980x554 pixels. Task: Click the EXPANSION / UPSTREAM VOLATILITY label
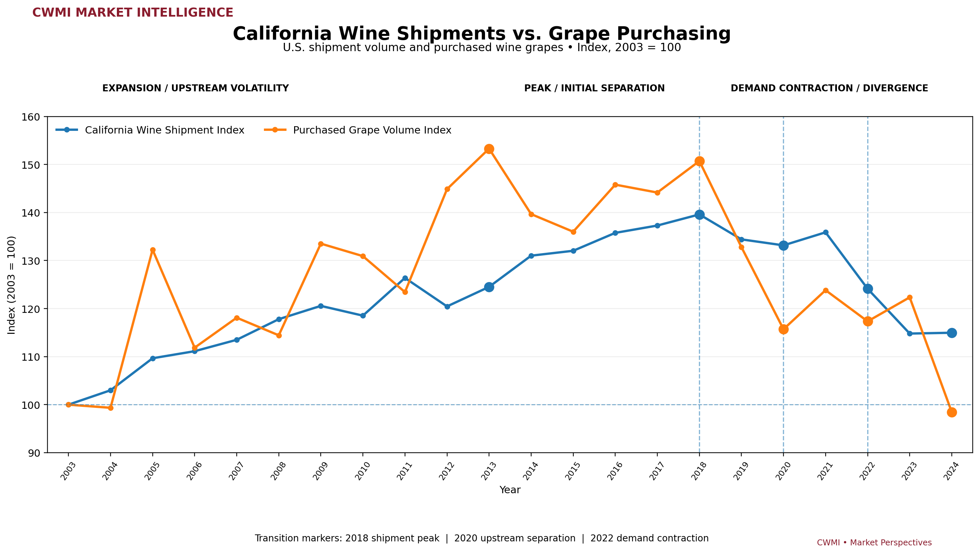[196, 88]
